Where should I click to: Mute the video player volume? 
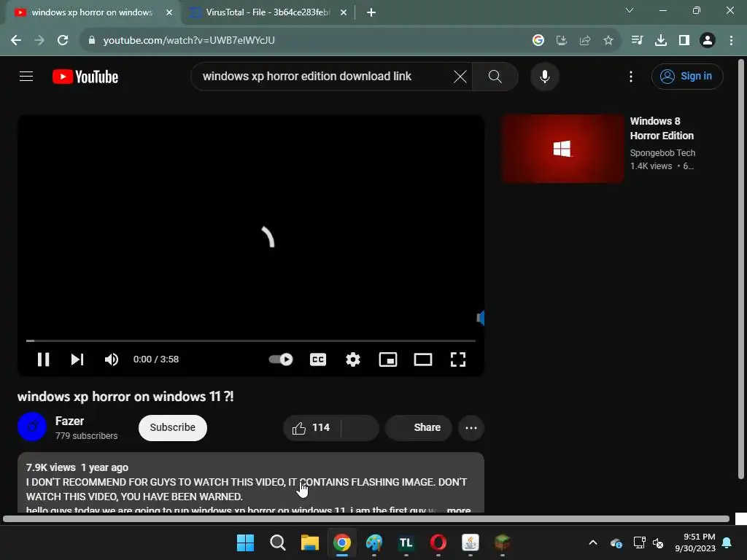[x=112, y=359]
